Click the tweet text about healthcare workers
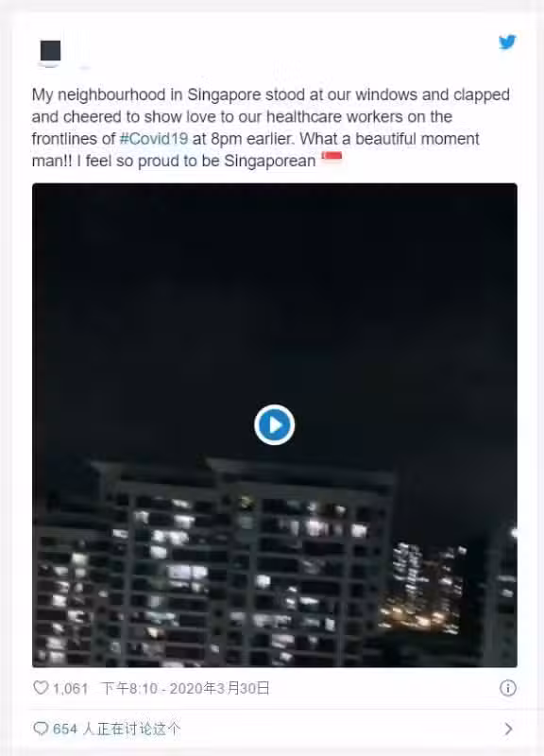This screenshot has height=756, width=544. pos(271,128)
